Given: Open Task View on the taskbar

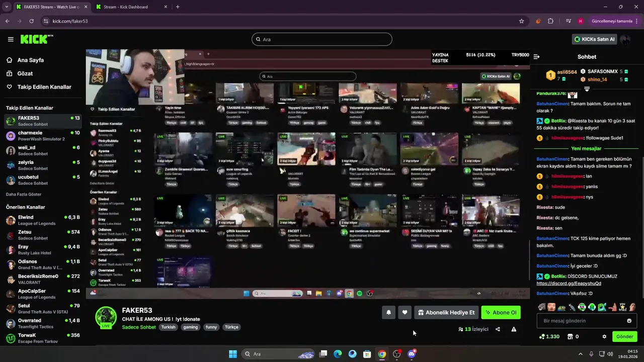Looking at the screenshot, I should tap(324, 354).
